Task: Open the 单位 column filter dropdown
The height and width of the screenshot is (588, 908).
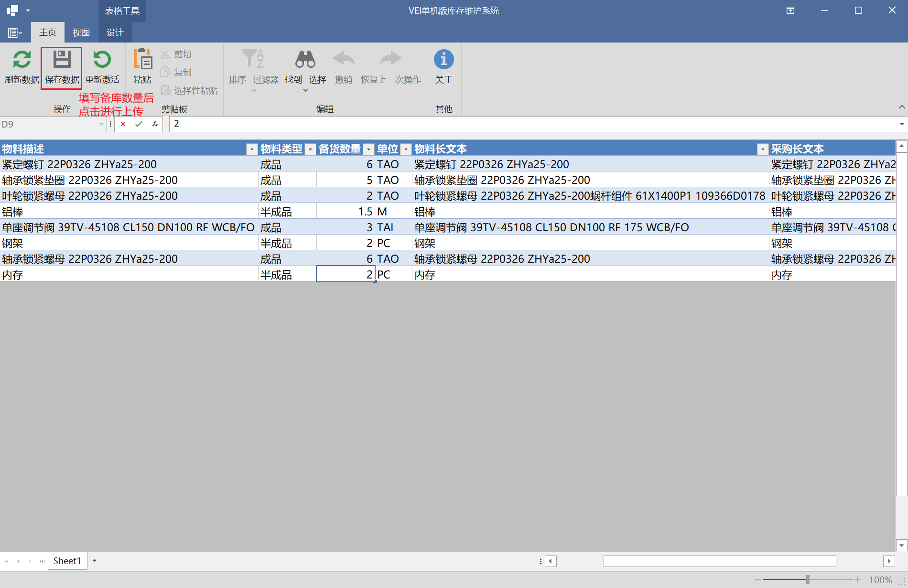Action: coord(406,150)
